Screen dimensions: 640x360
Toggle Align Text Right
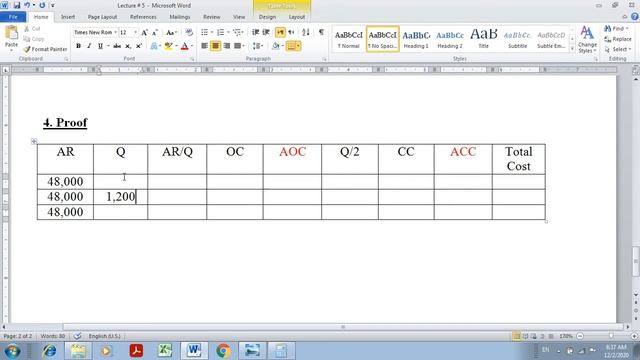[x=227, y=46]
